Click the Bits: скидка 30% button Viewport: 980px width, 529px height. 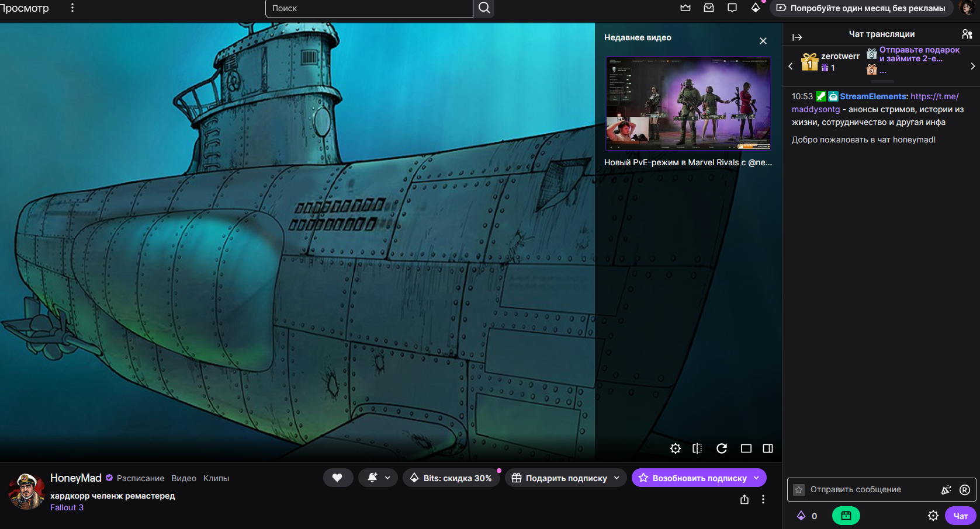pyautogui.click(x=451, y=478)
